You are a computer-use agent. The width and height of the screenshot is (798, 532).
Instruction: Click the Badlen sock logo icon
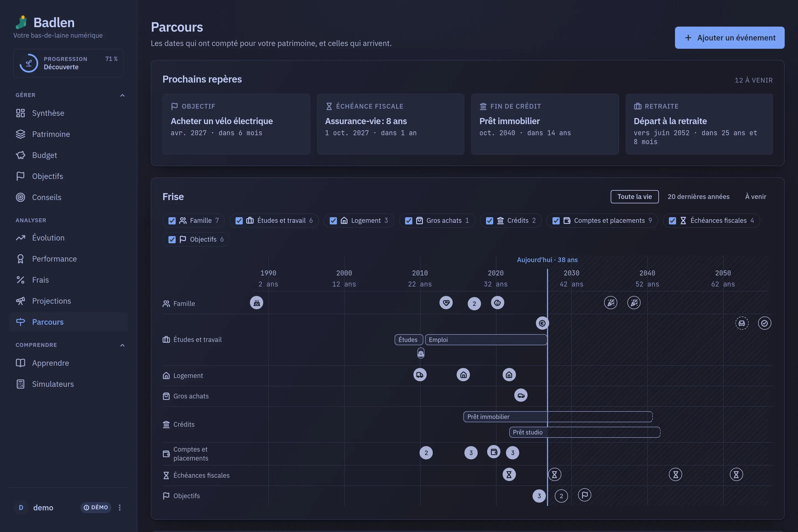[21, 22]
